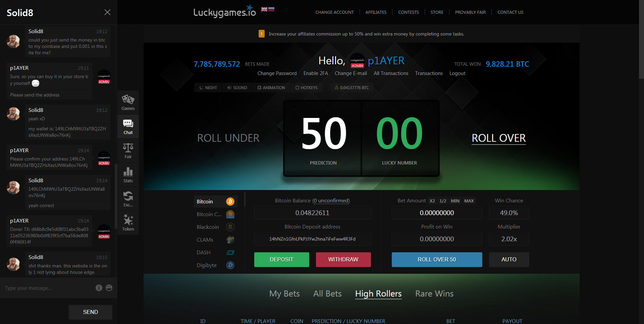Click Change Password link

(277, 73)
